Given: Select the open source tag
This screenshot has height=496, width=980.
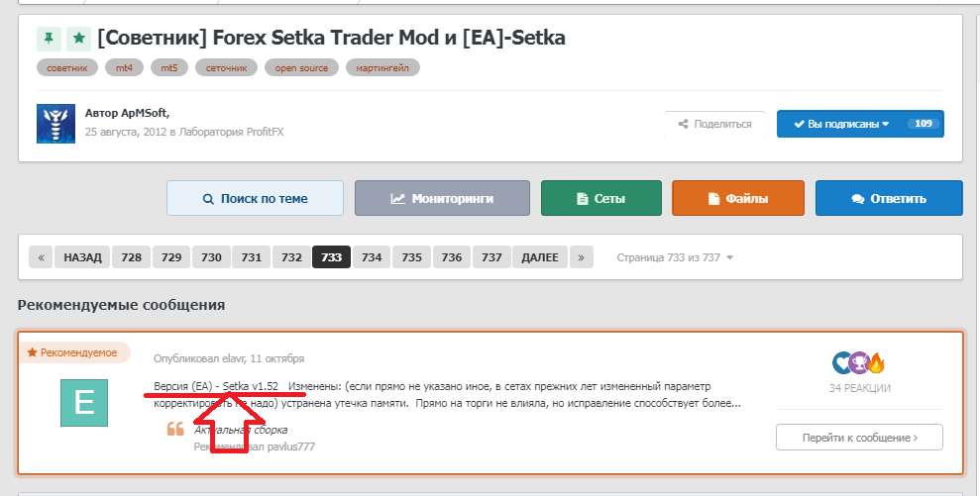Looking at the screenshot, I should (301, 67).
